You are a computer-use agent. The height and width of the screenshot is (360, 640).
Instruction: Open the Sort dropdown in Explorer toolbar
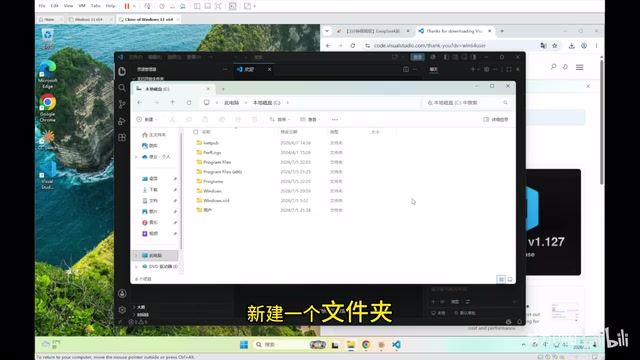pos(280,120)
